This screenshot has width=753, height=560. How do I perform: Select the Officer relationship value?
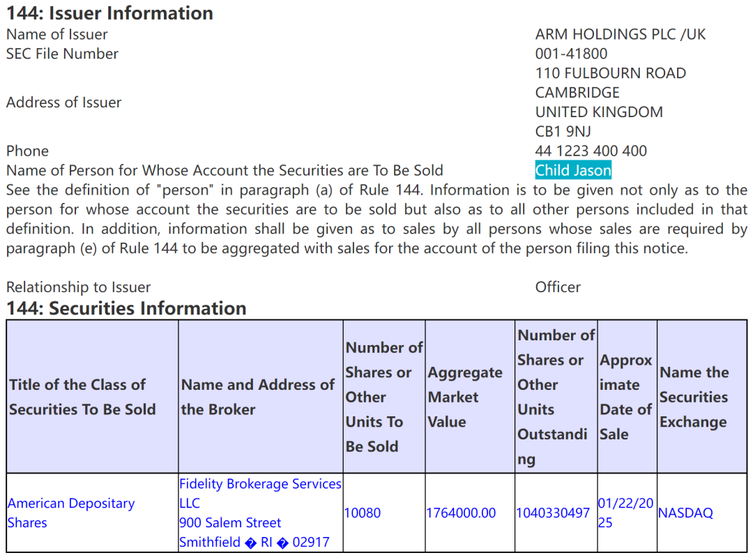coord(558,287)
